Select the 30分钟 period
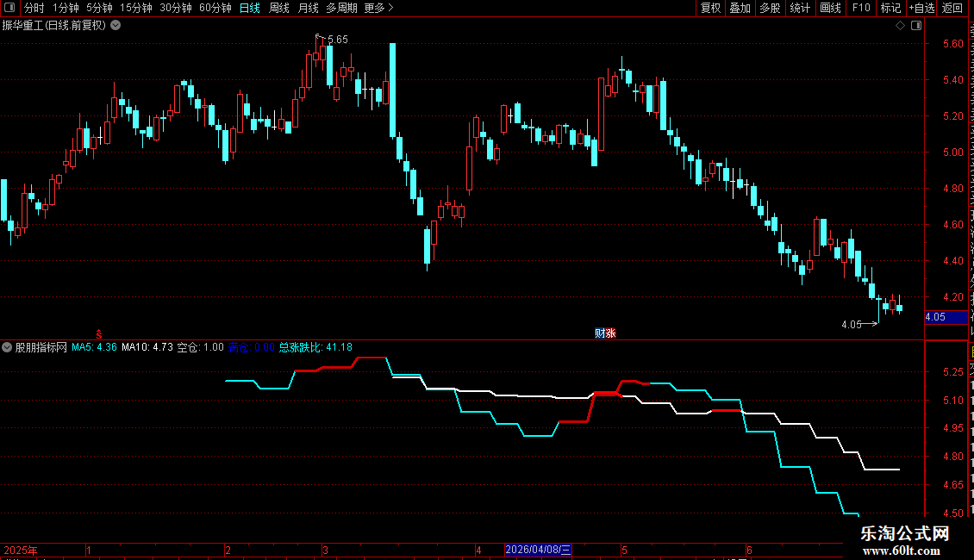 pyautogui.click(x=176, y=8)
